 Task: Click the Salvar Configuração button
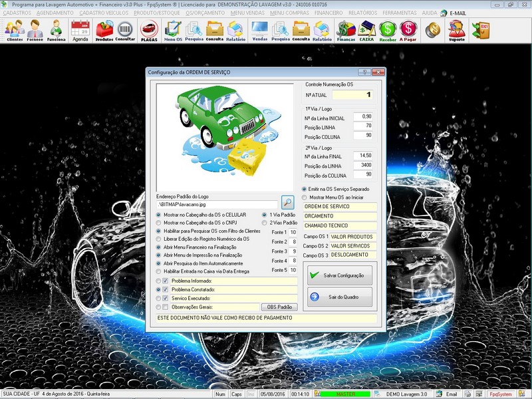tap(340, 275)
